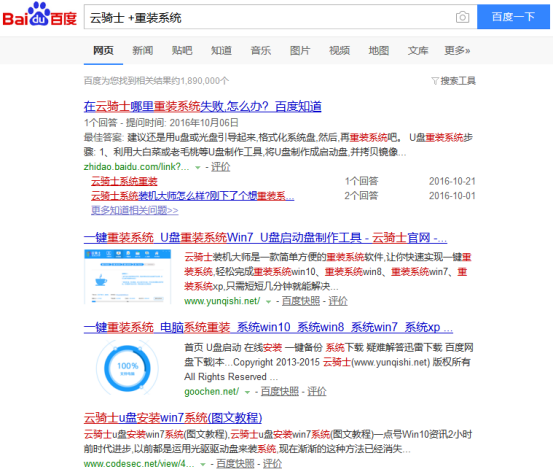Select the 网页 tab
Screen dimensions: 554x472
103,51
